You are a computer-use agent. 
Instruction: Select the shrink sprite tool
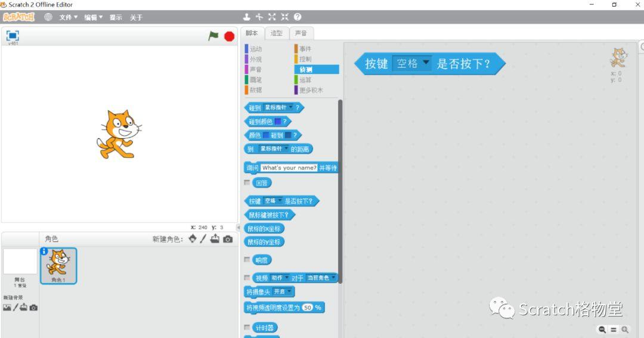pos(284,17)
